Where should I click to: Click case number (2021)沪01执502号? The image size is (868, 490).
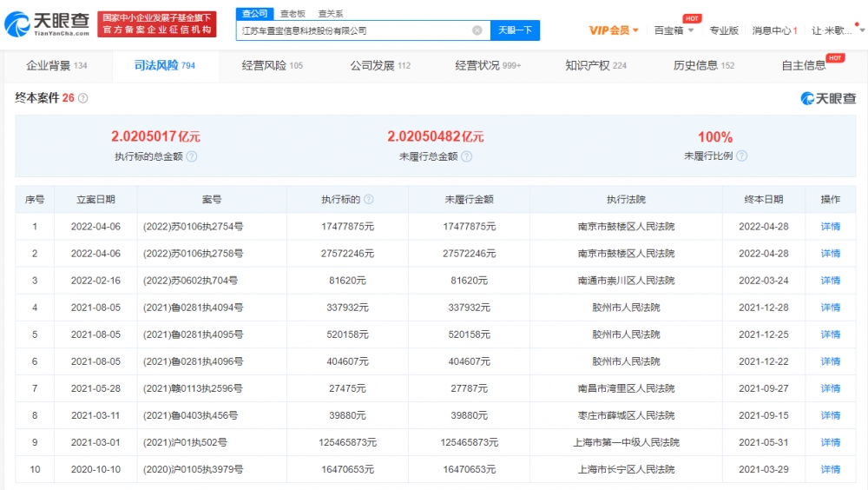coord(185,442)
